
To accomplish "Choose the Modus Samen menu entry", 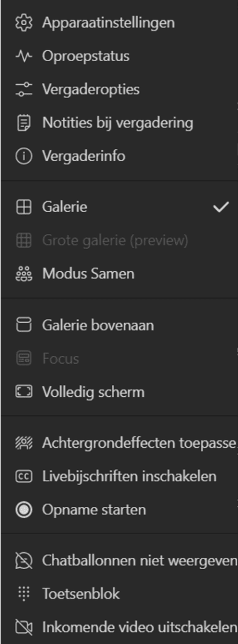I will pyautogui.click(x=119, y=274).
